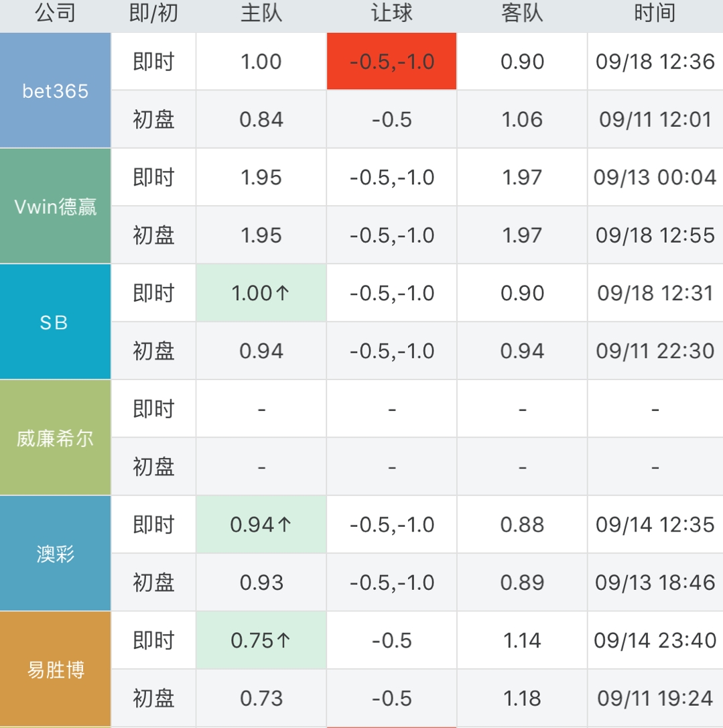Screen dimensions: 723x728
Task: Click Vwin德赢's away odds 1.97
Action: click(521, 178)
